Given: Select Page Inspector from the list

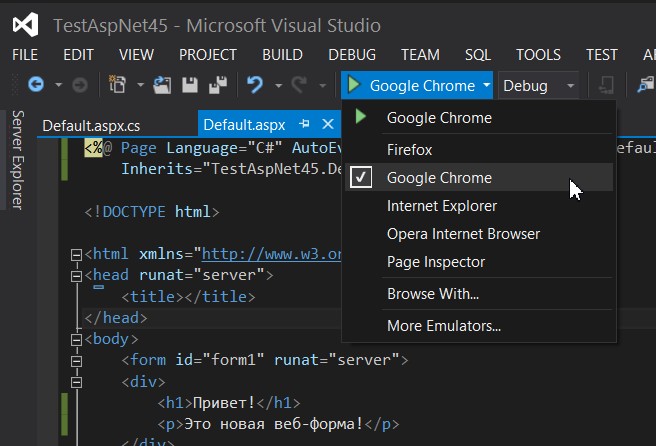Looking at the screenshot, I should coord(479,262).
